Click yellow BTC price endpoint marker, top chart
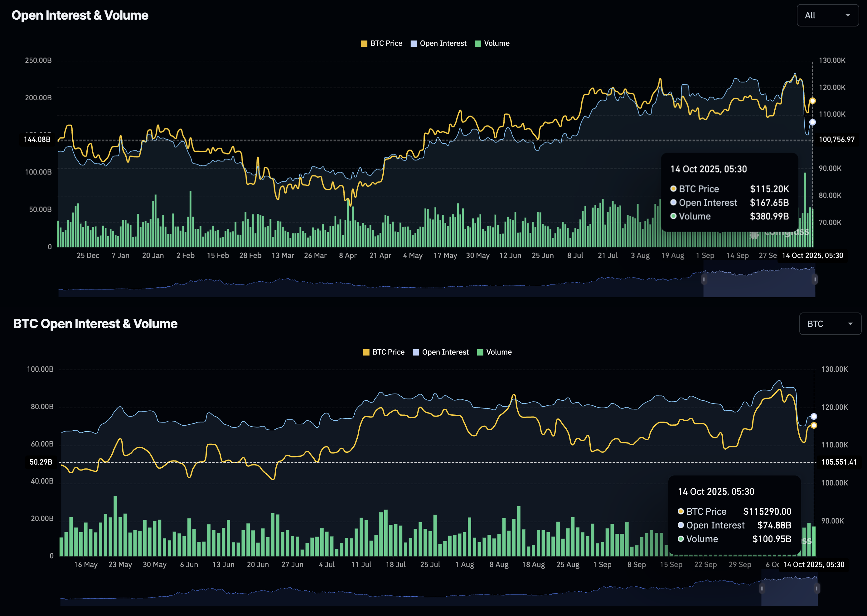This screenshot has height=616, width=867. click(813, 101)
